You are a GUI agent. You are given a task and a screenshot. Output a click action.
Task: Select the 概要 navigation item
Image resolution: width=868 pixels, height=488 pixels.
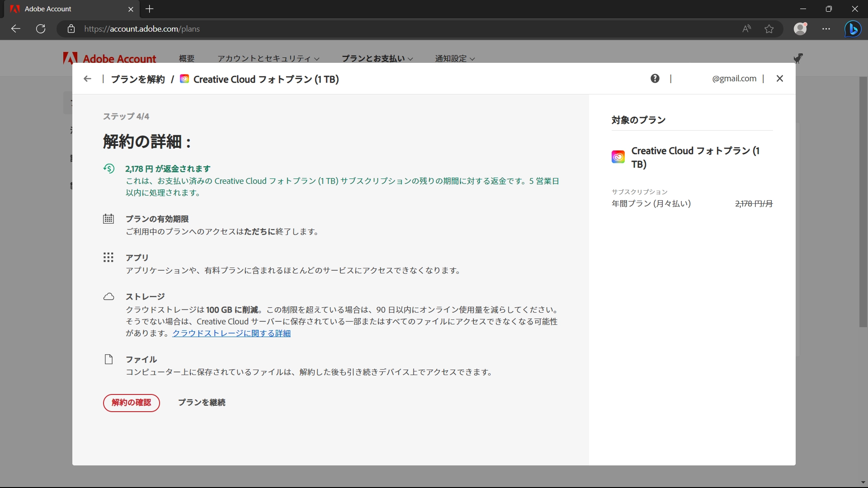pos(186,58)
